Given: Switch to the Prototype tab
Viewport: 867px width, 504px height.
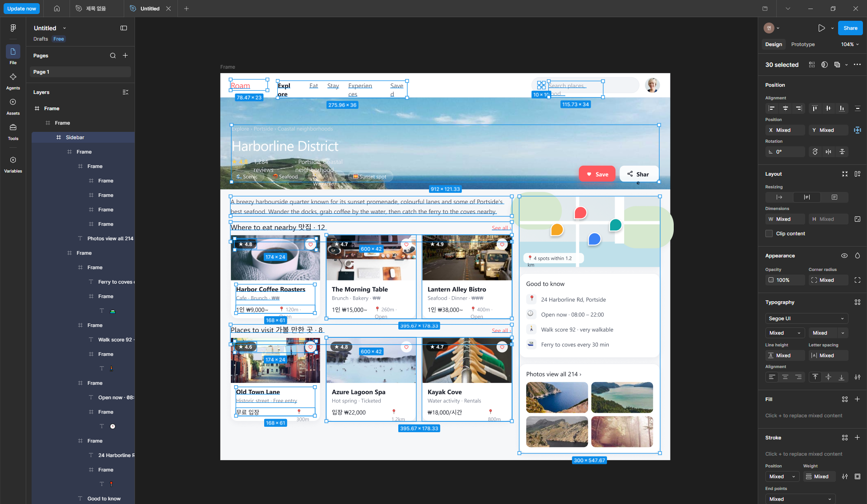Looking at the screenshot, I should 803,44.
